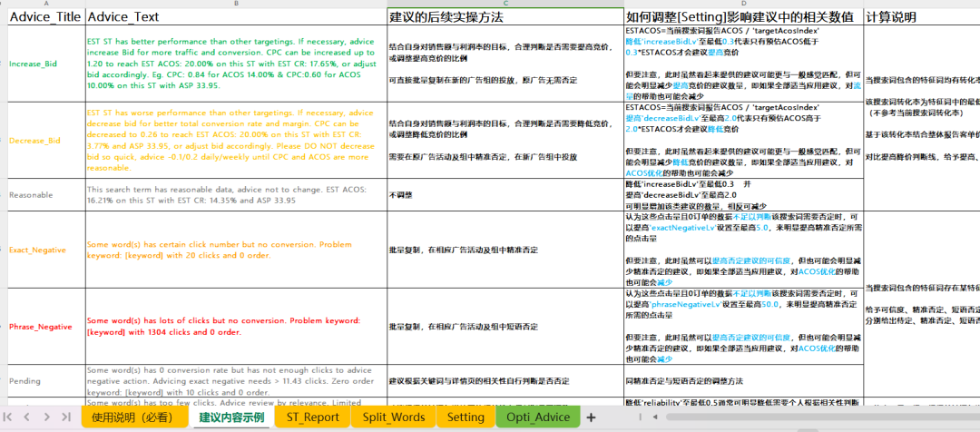
Task: Go to the previous sheet with the arrow
Action: (27, 417)
